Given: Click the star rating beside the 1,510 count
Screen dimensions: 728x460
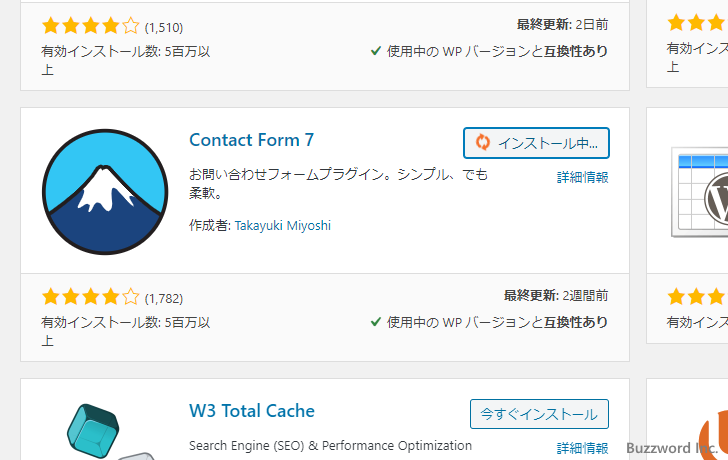Looking at the screenshot, I should (90, 26).
